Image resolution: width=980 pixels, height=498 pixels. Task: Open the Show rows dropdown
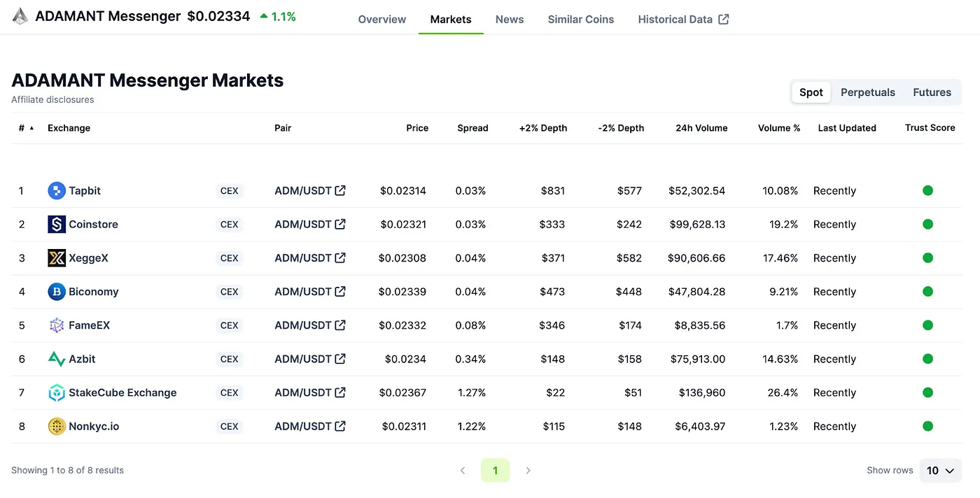coord(940,471)
